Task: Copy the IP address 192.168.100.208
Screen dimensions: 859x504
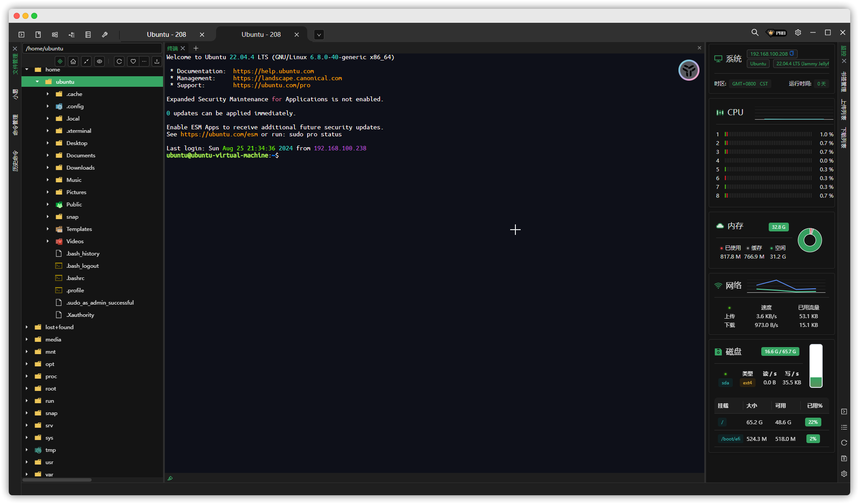Action: tap(792, 53)
